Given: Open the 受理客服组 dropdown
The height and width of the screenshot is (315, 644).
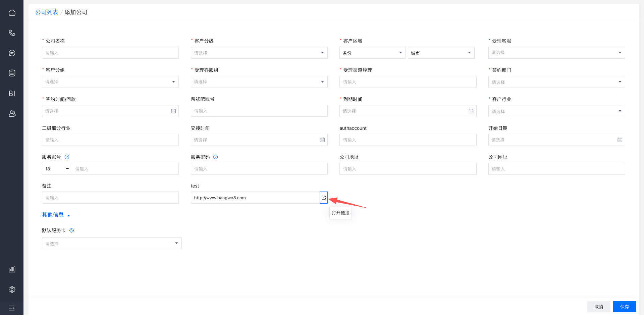Looking at the screenshot, I should pos(259,82).
